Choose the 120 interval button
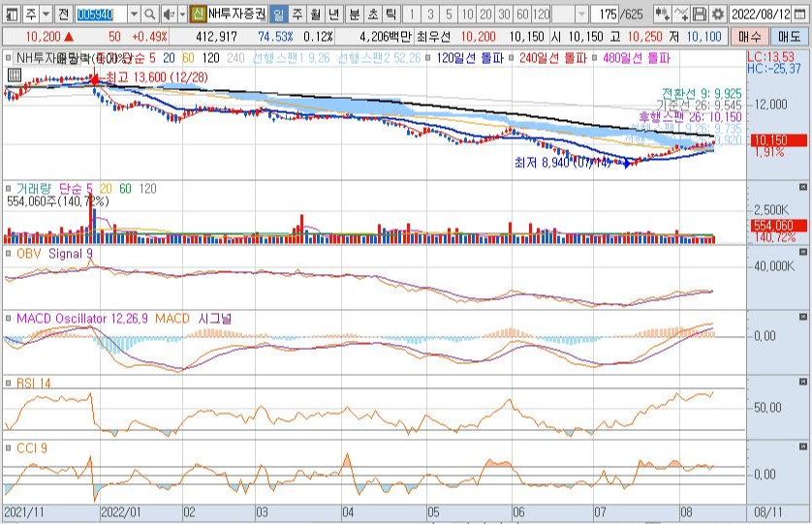812x524 pixels. tap(541, 14)
